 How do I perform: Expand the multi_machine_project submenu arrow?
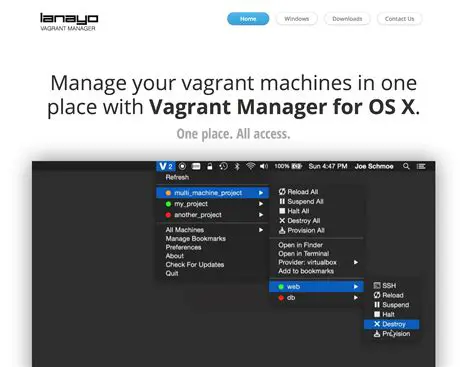coord(261,193)
